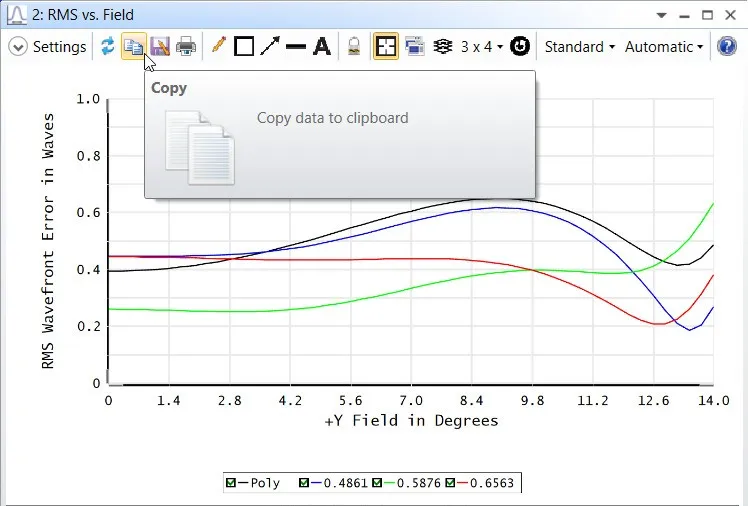Open the Automatic dropdown
Screen dimensions: 748x506
tap(664, 46)
